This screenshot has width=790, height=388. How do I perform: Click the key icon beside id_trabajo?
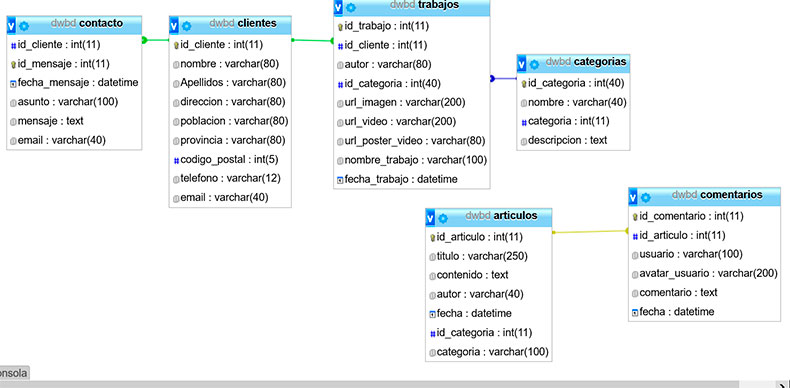tap(341, 27)
